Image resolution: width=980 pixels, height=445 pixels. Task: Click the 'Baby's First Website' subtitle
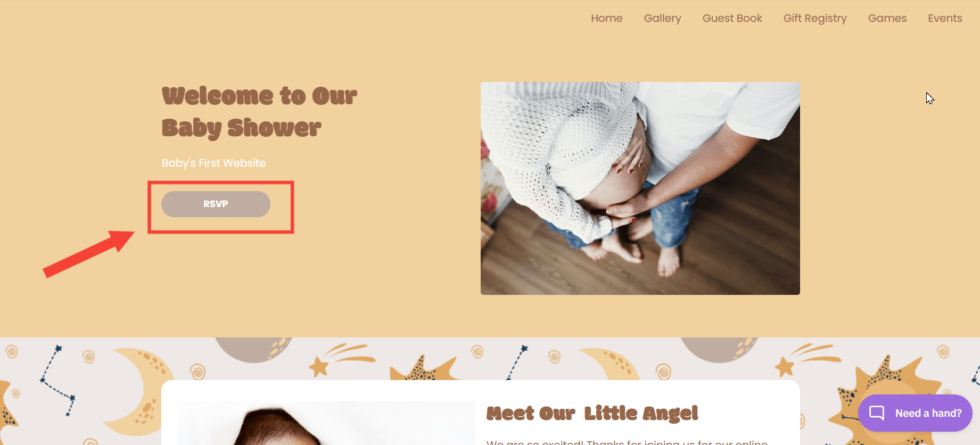[213, 163]
